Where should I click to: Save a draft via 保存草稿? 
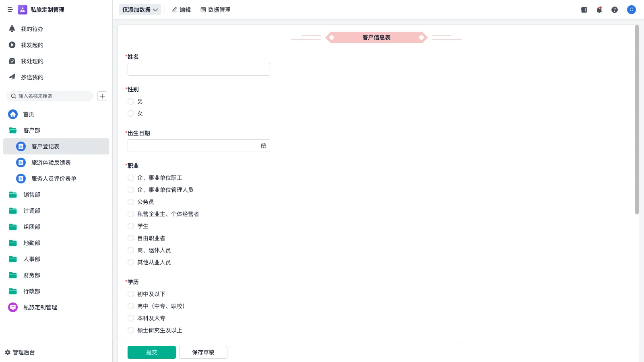point(203,352)
